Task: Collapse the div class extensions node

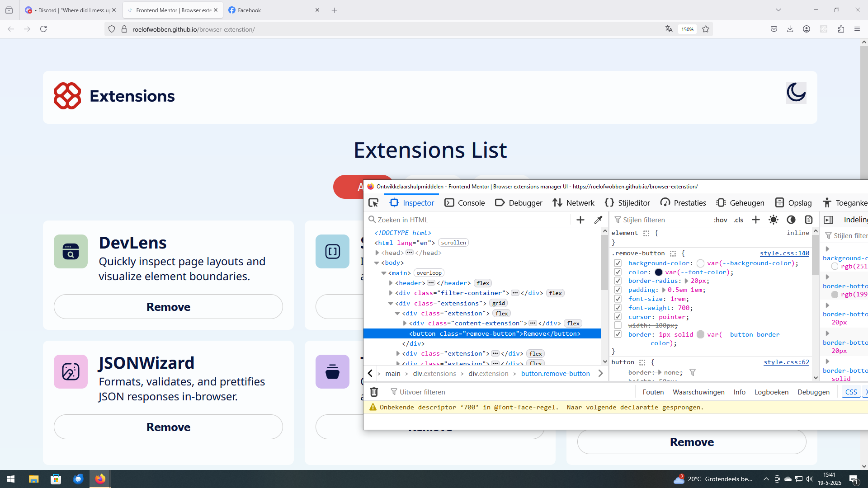Action: (391, 304)
